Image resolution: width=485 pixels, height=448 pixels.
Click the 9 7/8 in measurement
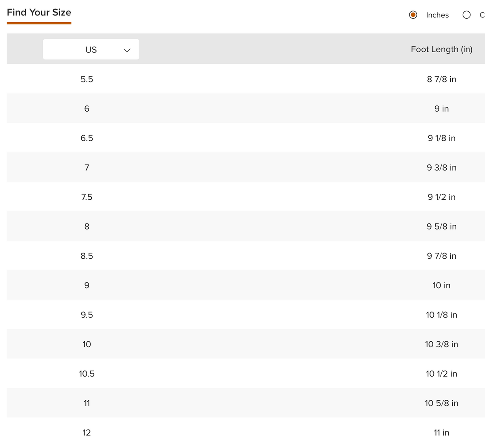(x=442, y=256)
